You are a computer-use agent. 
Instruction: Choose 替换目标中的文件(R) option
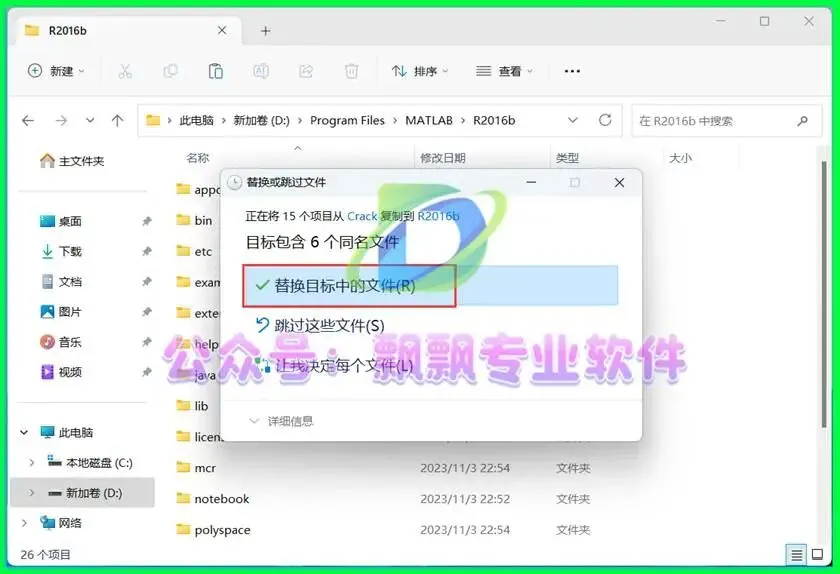tap(430, 286)
